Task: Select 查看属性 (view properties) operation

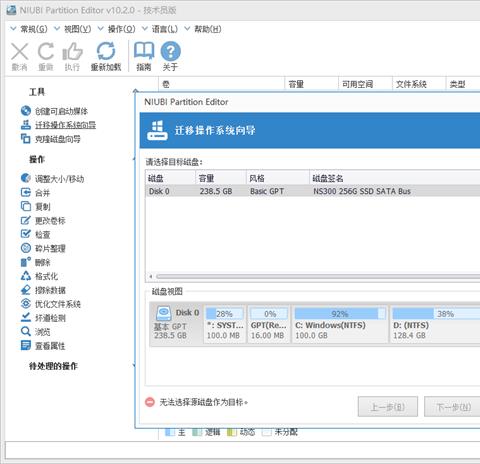Action: click(x=50, y=346)
